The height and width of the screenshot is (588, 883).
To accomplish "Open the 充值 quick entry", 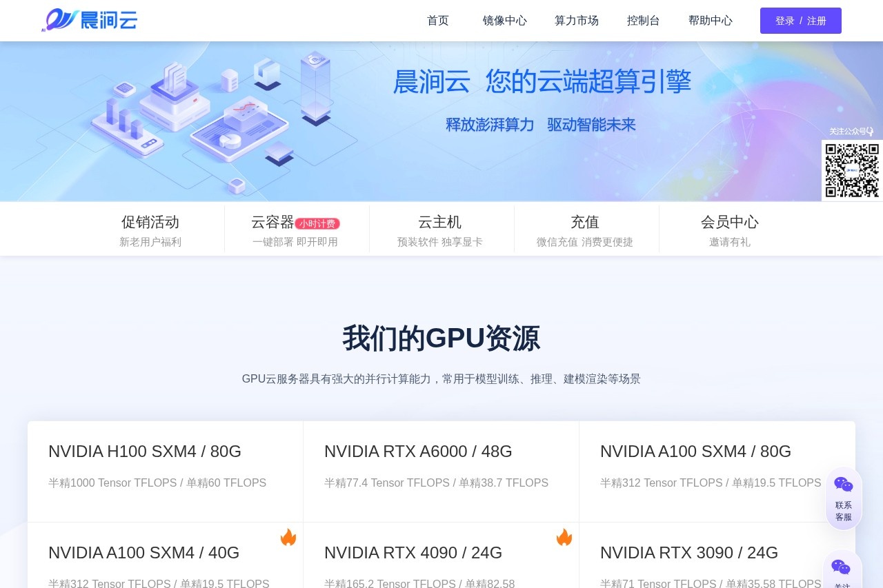I will (x=584, y=230).
